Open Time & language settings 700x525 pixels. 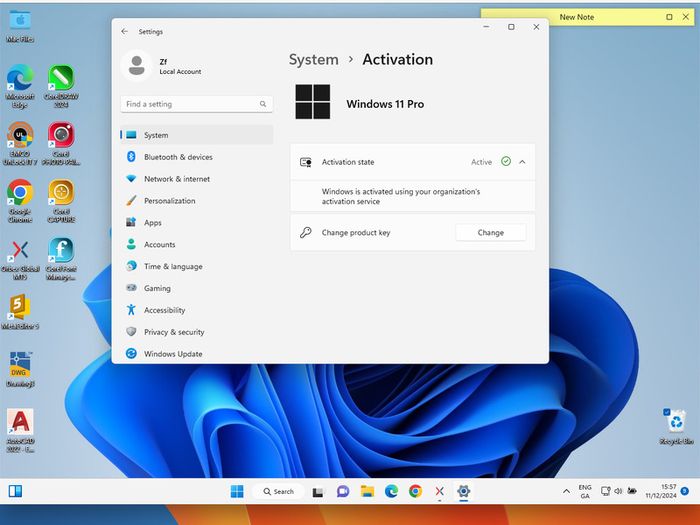[x=197, y=266]
